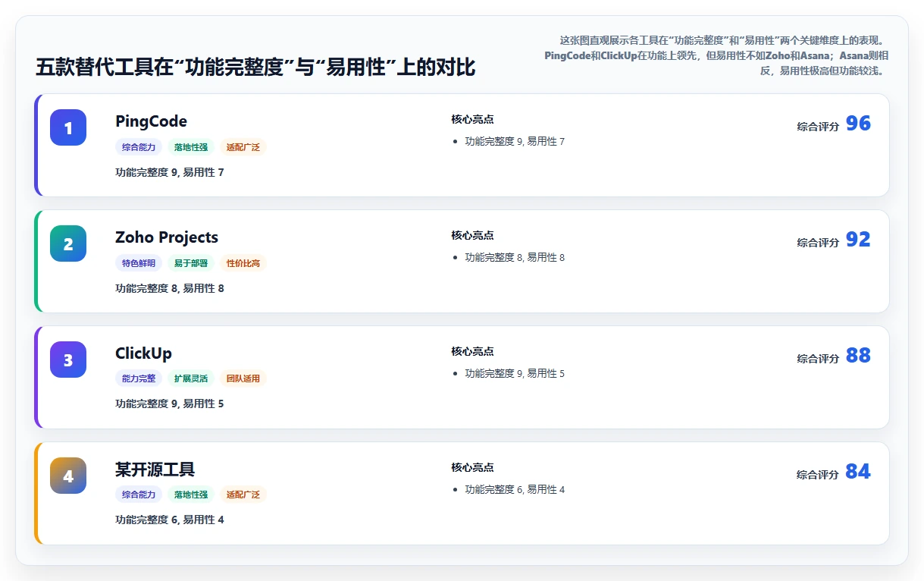Click the 特色鲜明 tag under Zoho Projects
The height and width of the screenshot is (581, 924).
139,263
